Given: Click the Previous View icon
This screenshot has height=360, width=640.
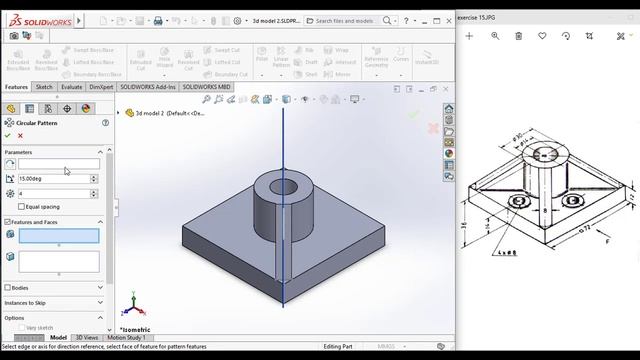Looking at the screenshot, I should click(x=231, y=99).
